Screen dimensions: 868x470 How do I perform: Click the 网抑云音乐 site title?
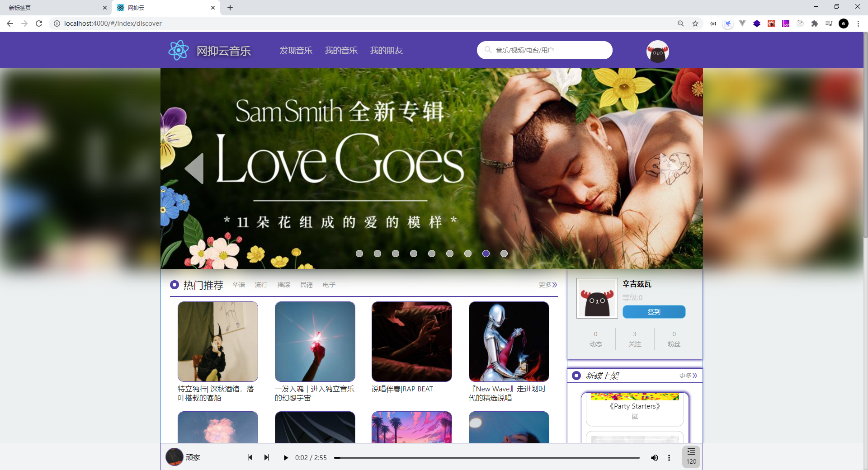point(224,51)
